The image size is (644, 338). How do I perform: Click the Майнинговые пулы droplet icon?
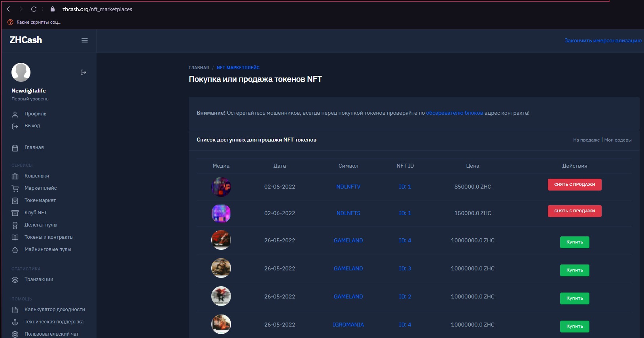pyautogui.click(x=15, y=250)
